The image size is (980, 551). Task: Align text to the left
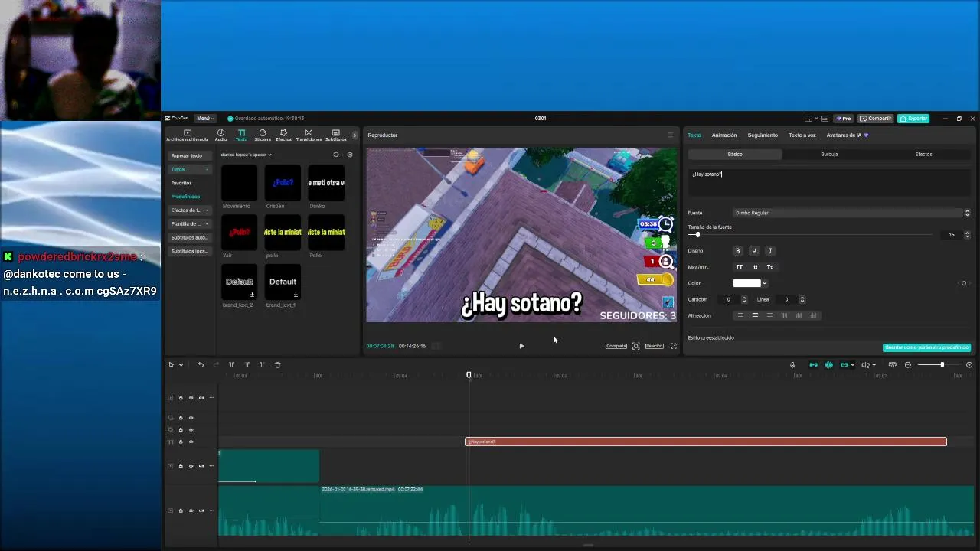click(740, 315)
